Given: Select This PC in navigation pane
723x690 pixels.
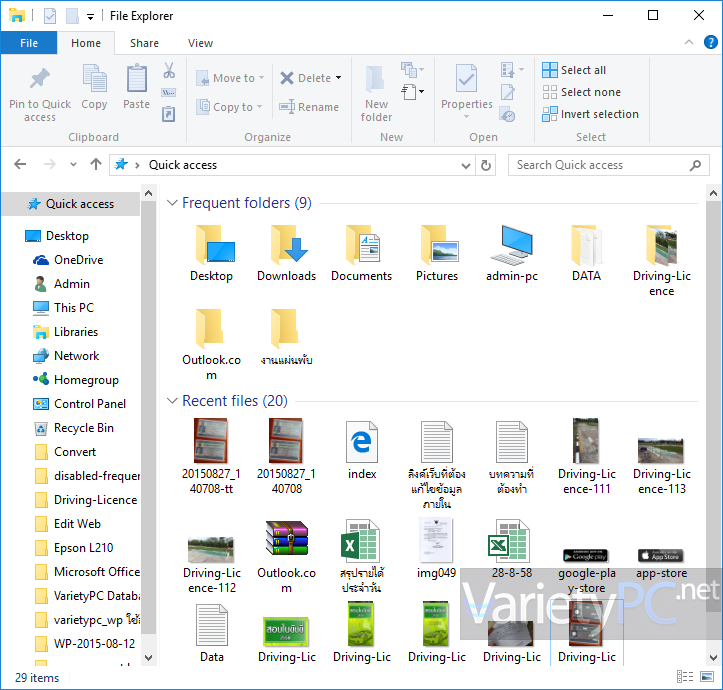Looking at the screenshot, I should pos(64,308).
